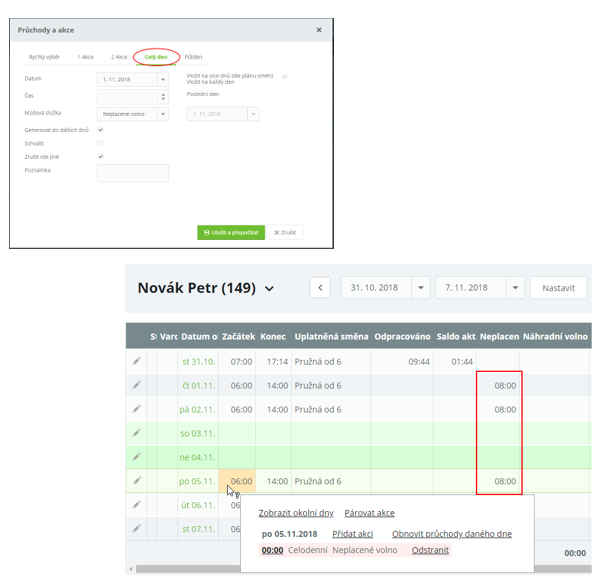Uncheck the Zrušit vše jiné checkbox
The image size is (600, 577).
coord(101,156)
